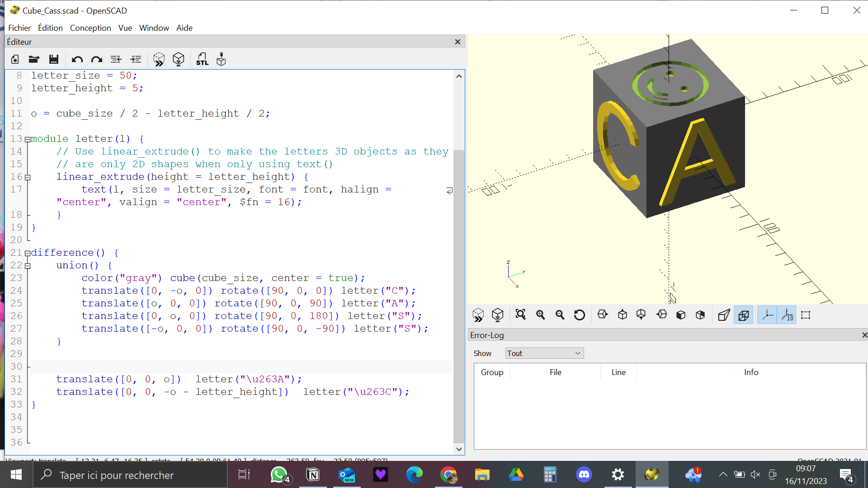
Task: Toggle the scale markers display
Action: click(x=787, y=315)
